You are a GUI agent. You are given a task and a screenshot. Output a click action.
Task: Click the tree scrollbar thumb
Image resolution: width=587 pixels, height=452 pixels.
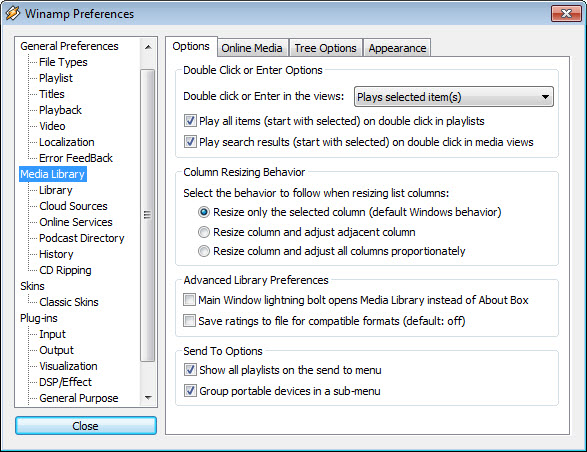tap(147, 215)
